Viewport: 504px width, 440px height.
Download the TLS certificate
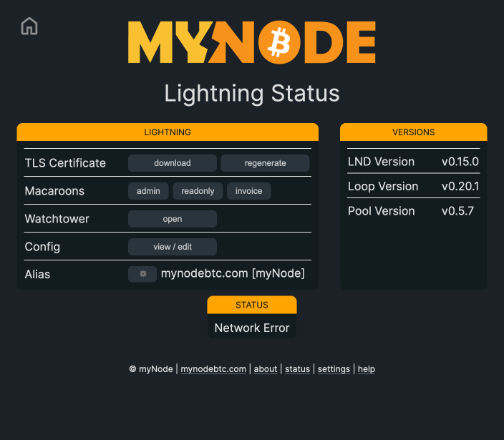coord(172,163)
